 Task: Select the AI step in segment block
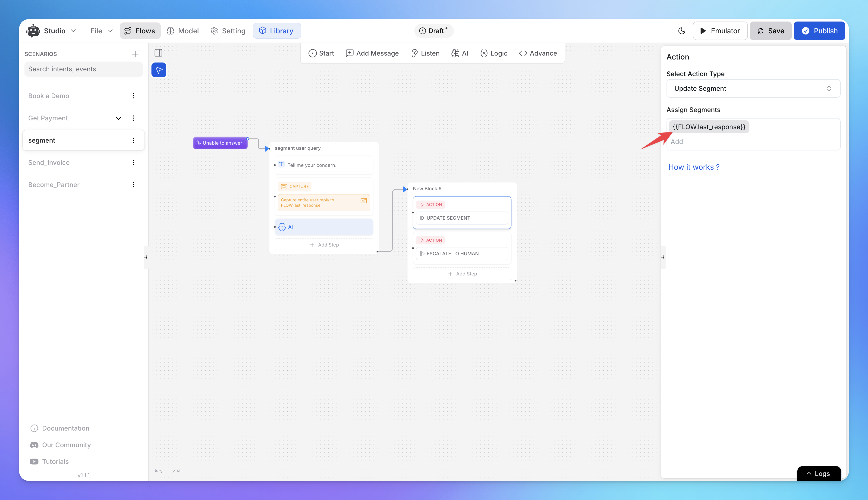point(324,227)
